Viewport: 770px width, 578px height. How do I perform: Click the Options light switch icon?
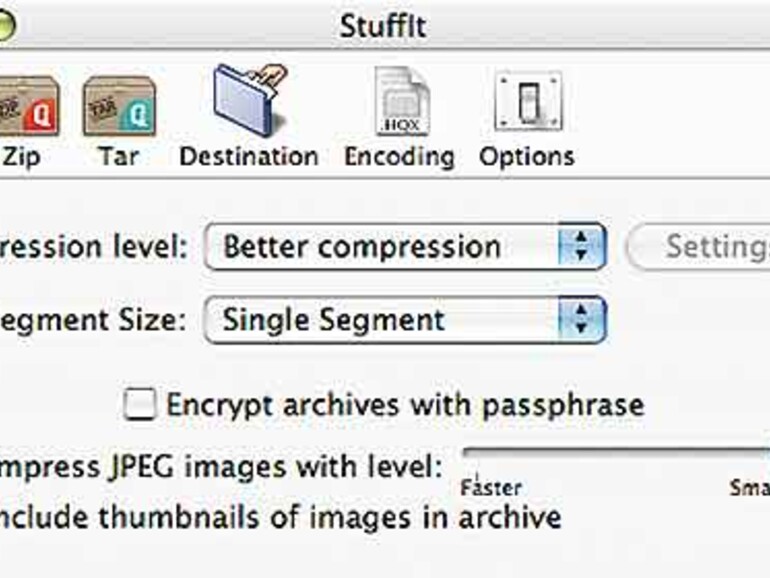[527, 102]
